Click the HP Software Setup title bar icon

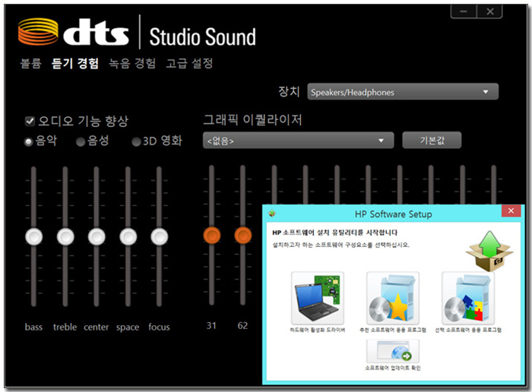(x=272, y=213)
